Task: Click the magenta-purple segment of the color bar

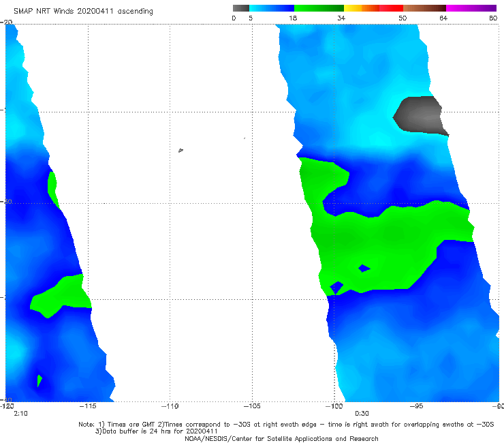Action: (x=471, y=8)
